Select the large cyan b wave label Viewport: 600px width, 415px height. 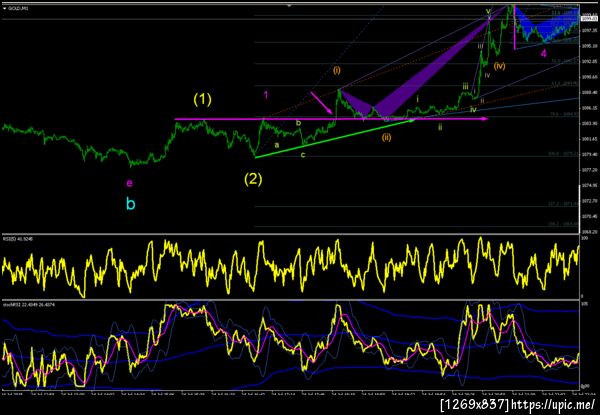130,204
